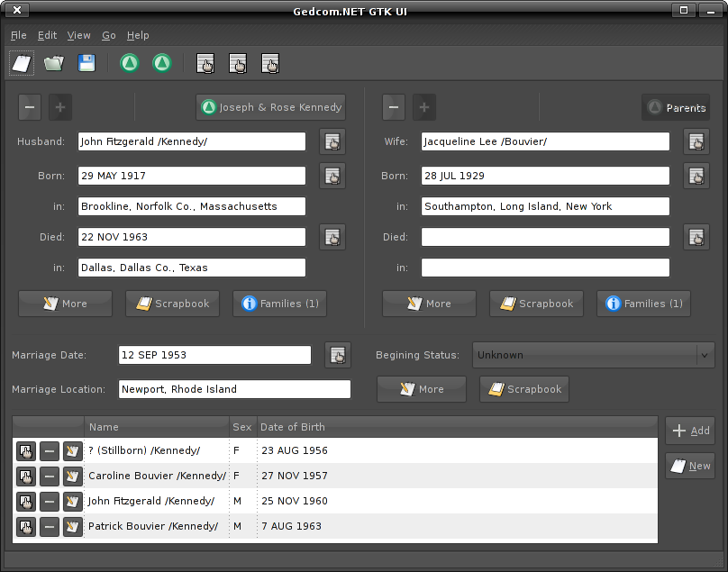Click the hand icon in child John Fitzgerald Kennedy's row
The width and height of the screenshot is (728, 572).
pos(26,501)
